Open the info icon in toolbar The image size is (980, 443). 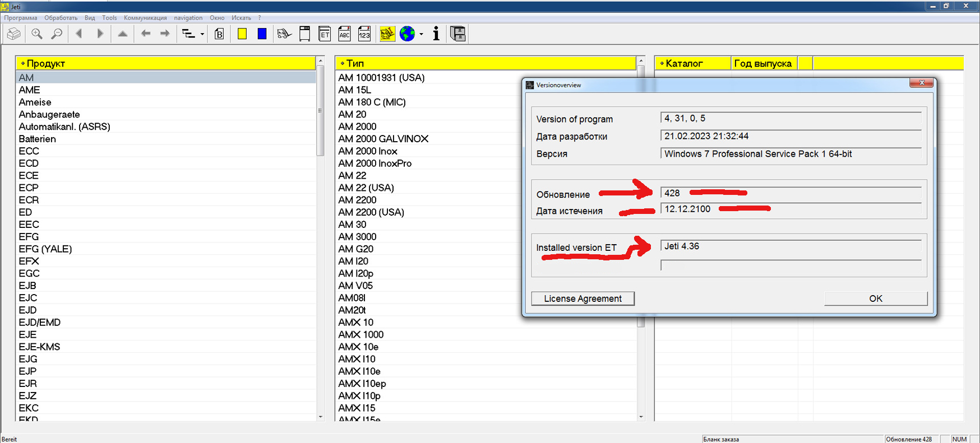[x=436, y=34]
